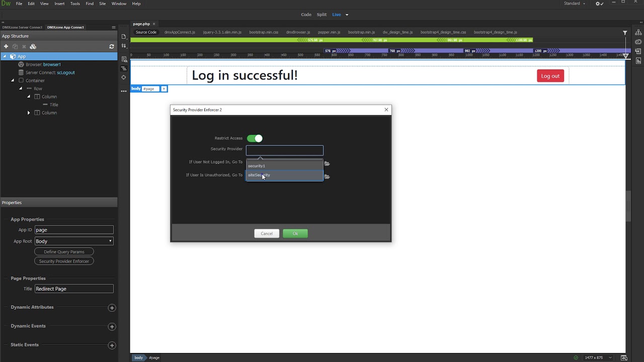
Task: Open the Insert panel icon on right
Action: (x=638, y=51)
